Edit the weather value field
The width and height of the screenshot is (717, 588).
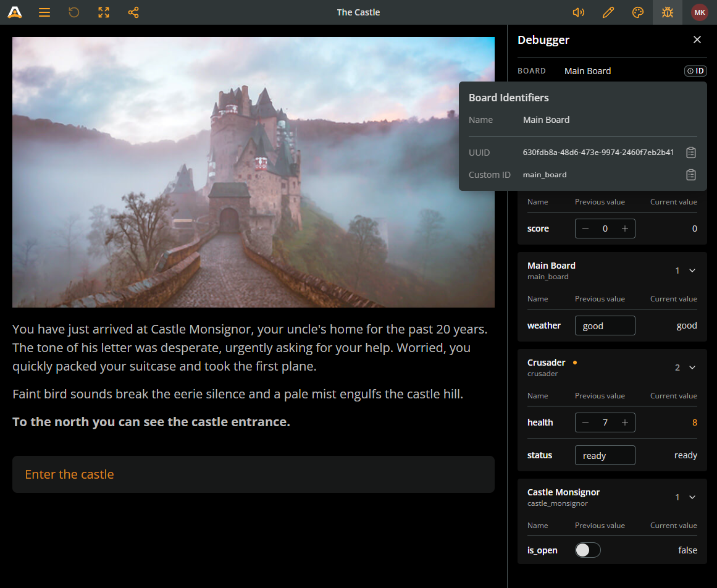[605, 325]
